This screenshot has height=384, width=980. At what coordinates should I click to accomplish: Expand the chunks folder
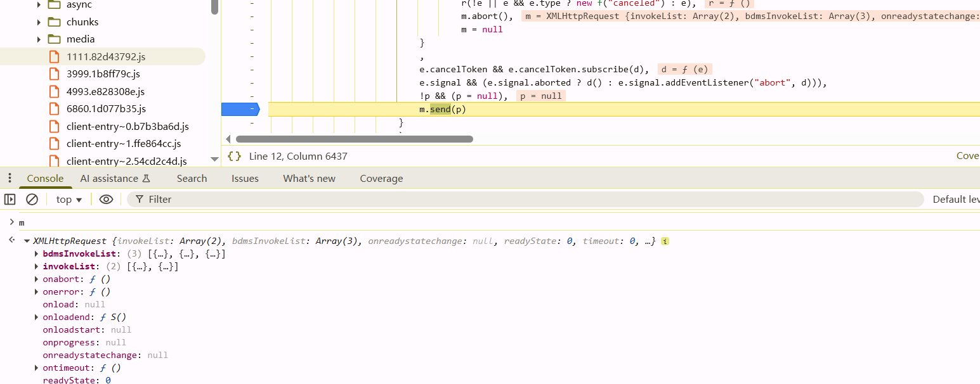click(x=39, y=22)
